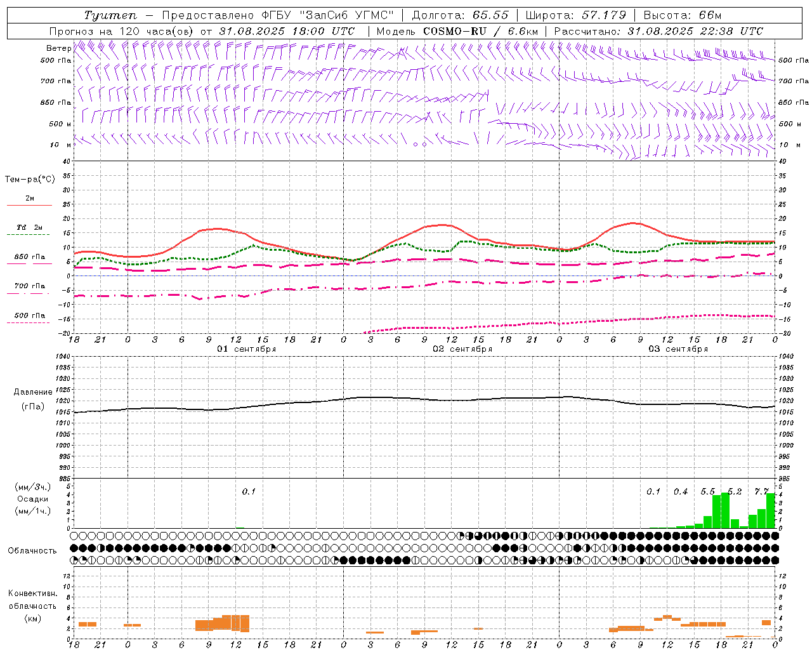Click the 'Предоставлено ФГБУ "ЗапСиб УГМС"' provider text
The image size is (812, 650).
(x=278, y=15)
